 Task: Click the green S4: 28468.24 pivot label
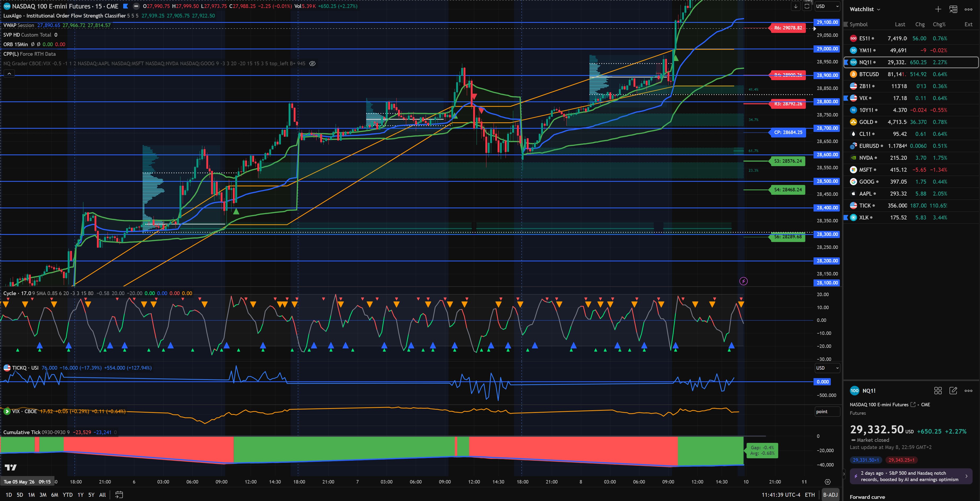[788, 189]
